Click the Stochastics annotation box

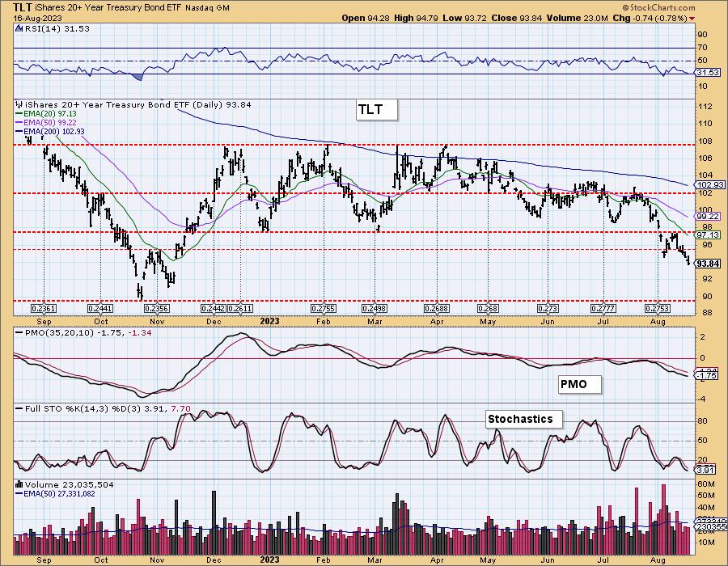click(x=524, y=419)
